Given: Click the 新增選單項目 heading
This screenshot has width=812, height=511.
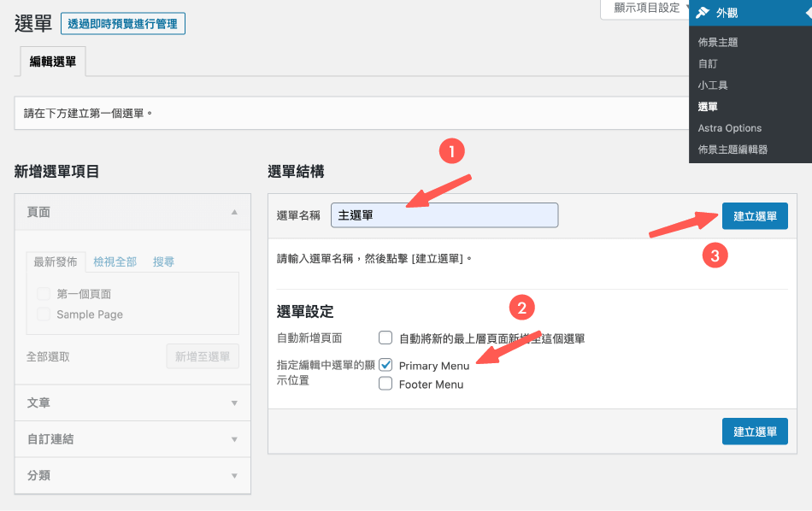Looking at the screenshot, I should (56, 172).
